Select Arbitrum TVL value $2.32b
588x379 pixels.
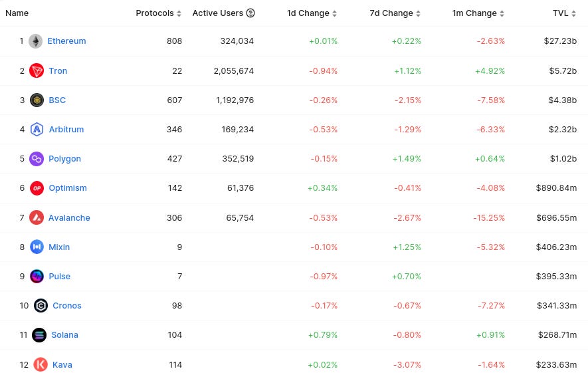pyautogui.click(x=563, y=130)
